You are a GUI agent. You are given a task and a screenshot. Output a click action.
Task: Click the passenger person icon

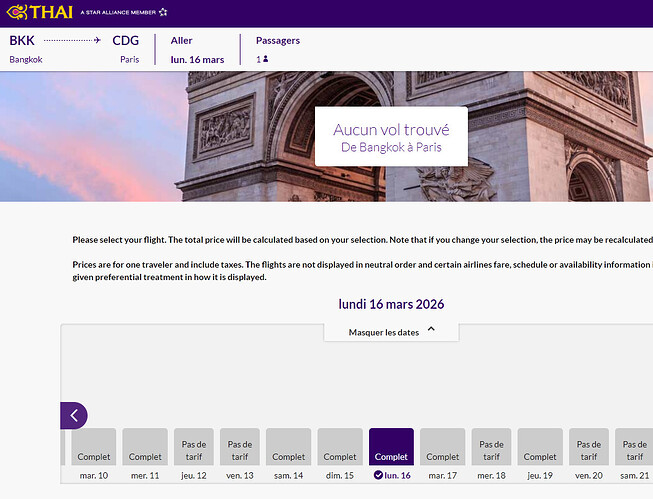point(265,59)
